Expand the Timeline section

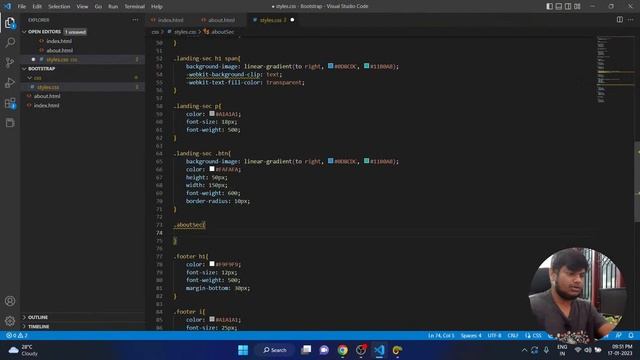click(x=38, y=327)
